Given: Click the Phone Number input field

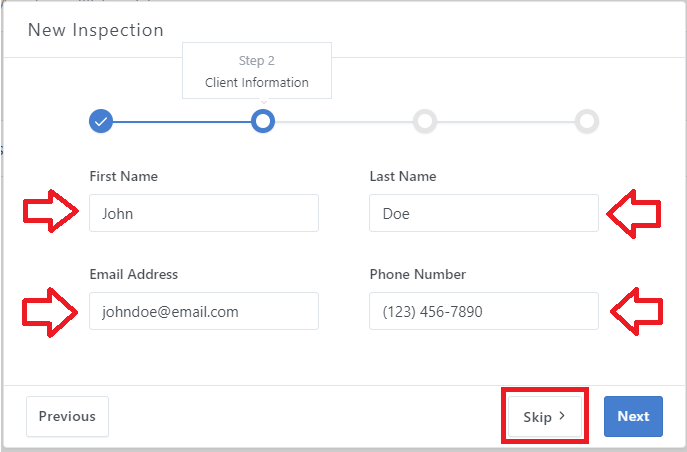Looking at the screenshot, I should click(483, 311).
